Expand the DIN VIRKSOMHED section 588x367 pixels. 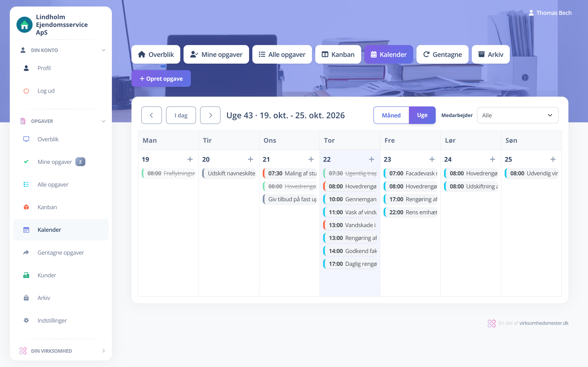(x=104, y=351)
